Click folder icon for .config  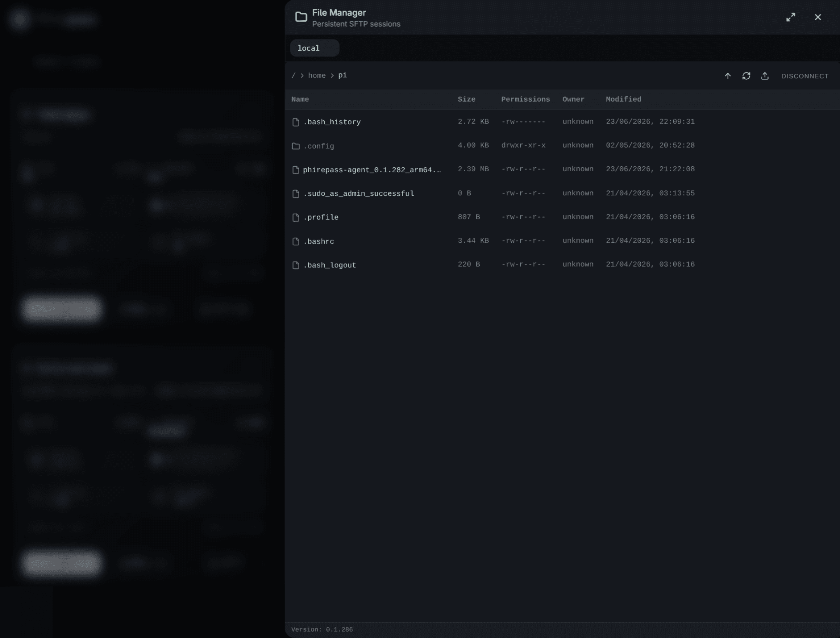[296, 146]
